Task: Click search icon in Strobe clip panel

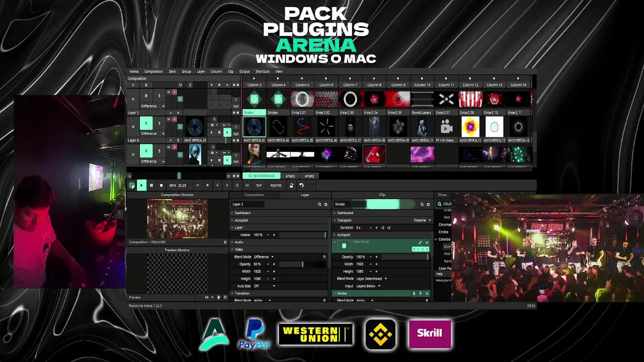Action: tap(422, 205)
